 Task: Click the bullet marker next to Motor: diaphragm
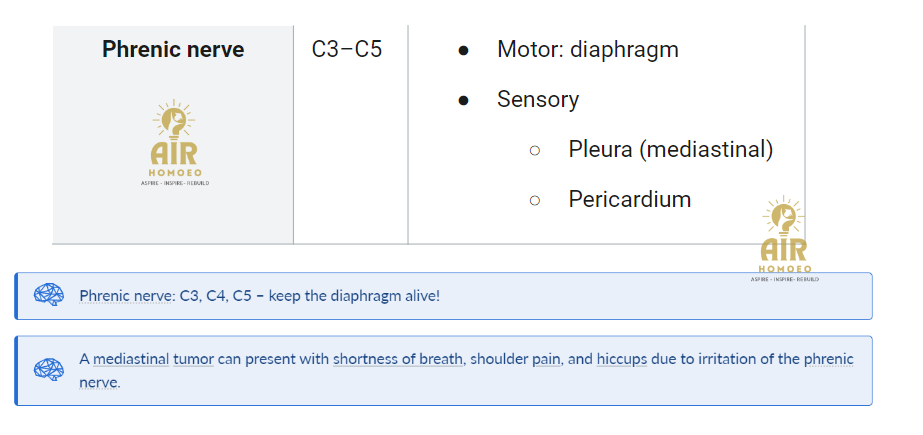463,51
